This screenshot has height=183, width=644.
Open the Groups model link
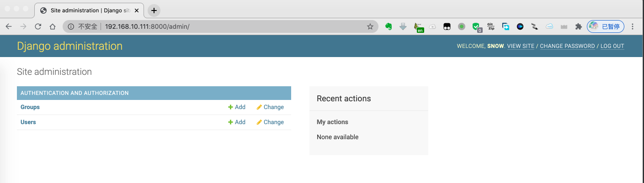pos(30,107)
